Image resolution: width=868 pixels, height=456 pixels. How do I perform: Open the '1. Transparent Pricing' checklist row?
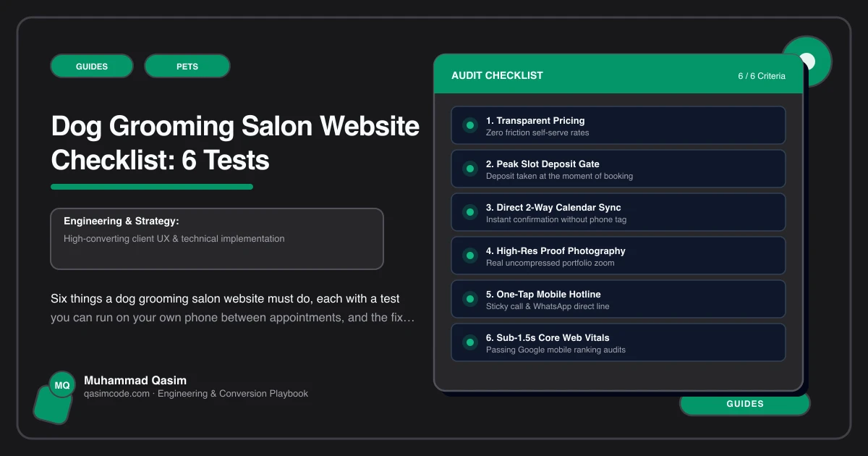coord(618,125)
